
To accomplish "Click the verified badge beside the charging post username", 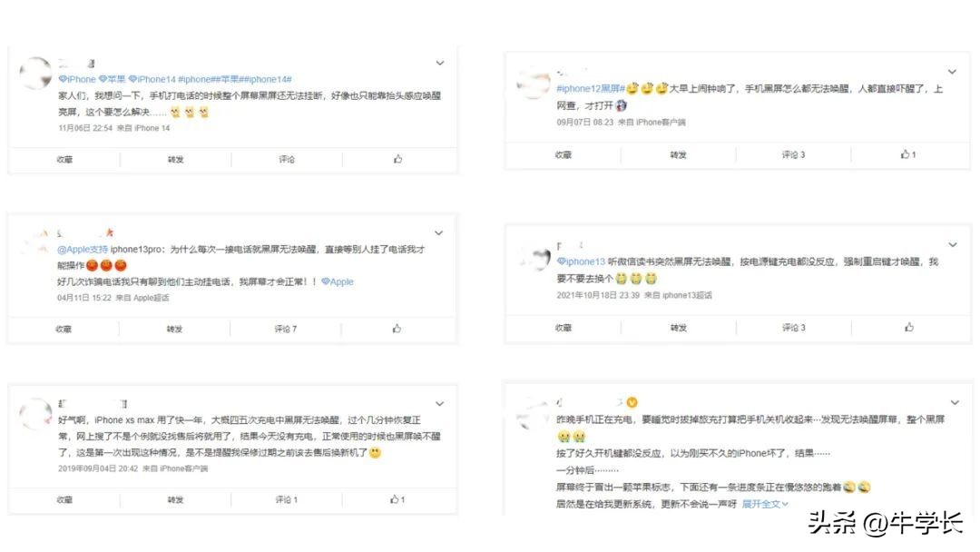I will click(632, 402).
